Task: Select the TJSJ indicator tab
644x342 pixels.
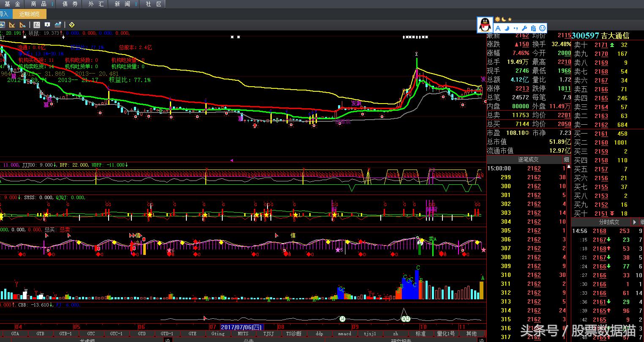Action: pos(268,334)
